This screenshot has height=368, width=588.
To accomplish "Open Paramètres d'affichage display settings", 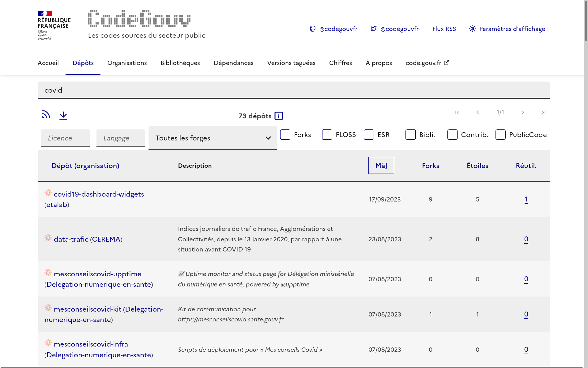I will 507,29.
